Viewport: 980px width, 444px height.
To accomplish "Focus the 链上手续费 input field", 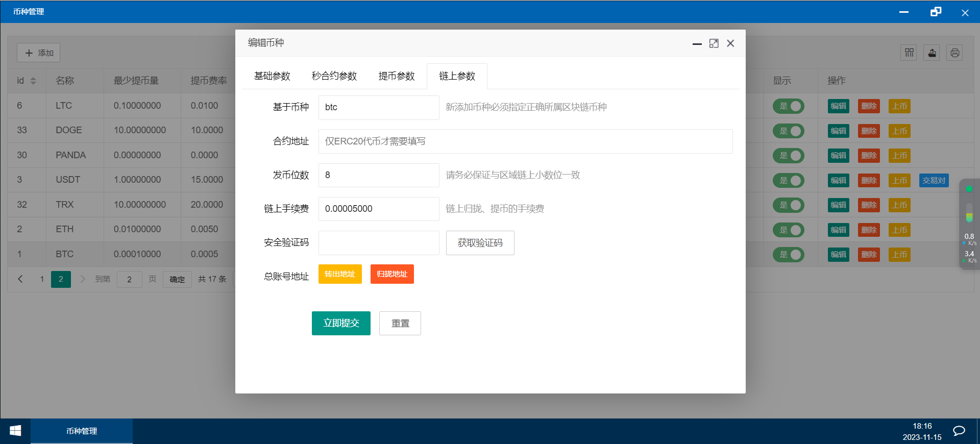I will point(379,209).
